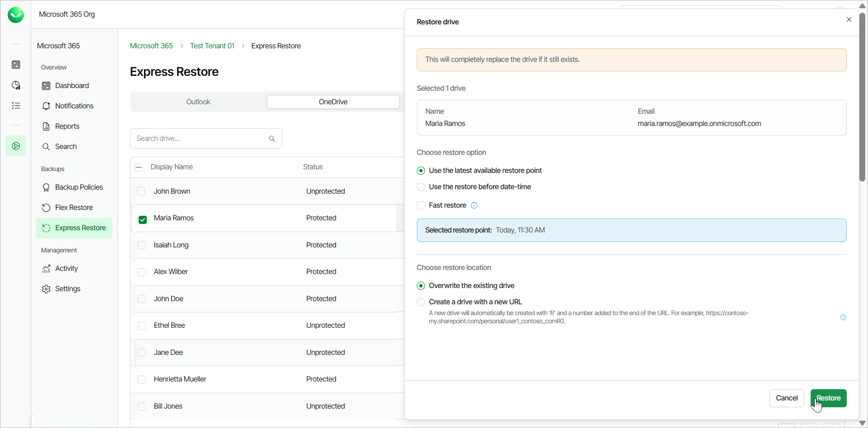Viewport: 868px width, 428px height.
Task: Open the pie chart icon in left rail
Action: click(x=16, y=85)
